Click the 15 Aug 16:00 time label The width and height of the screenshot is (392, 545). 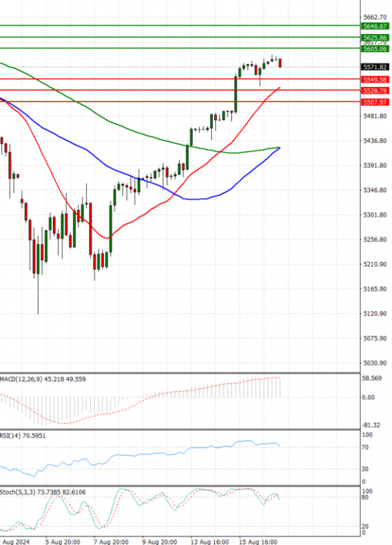pos(258,542)
